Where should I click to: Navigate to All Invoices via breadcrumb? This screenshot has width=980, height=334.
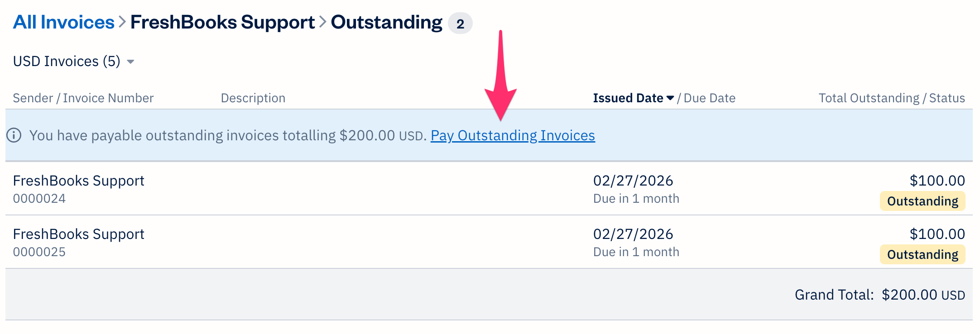[x=63, y=21]
